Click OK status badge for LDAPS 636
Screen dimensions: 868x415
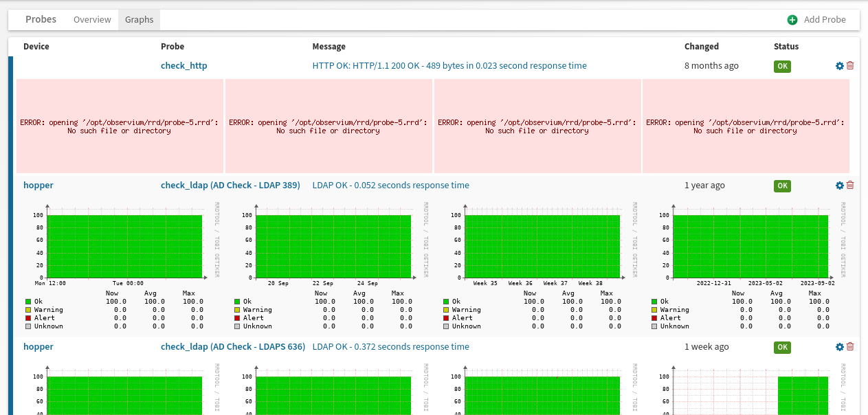[x=782, y=348]
